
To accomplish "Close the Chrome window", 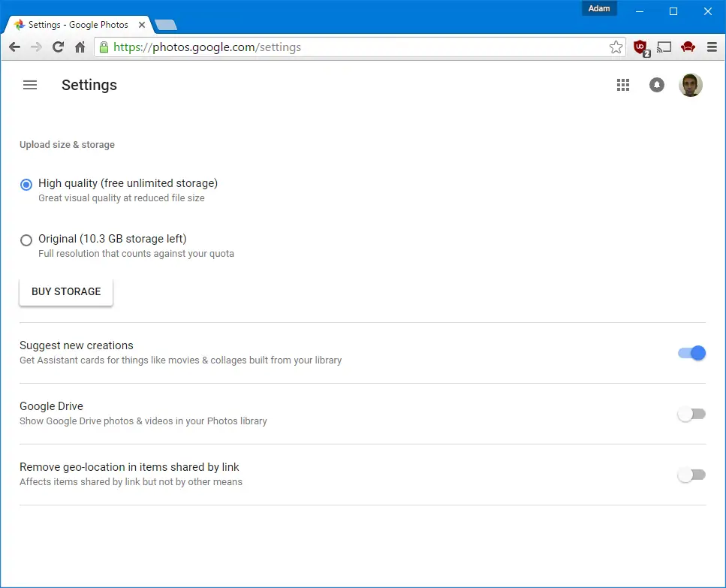I will [x=707, y=11].
